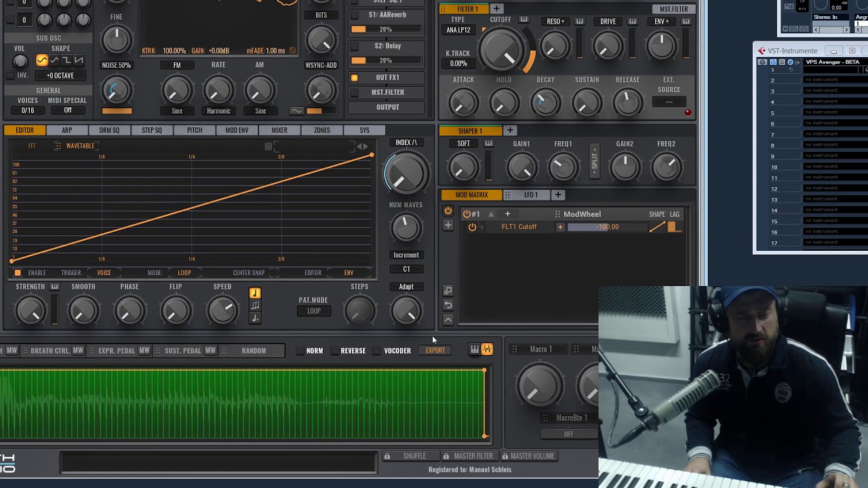The image size is (868, 488).
Task: Toggle OUT FX1 routing checkbox
Action: click(x=354, y=78)
